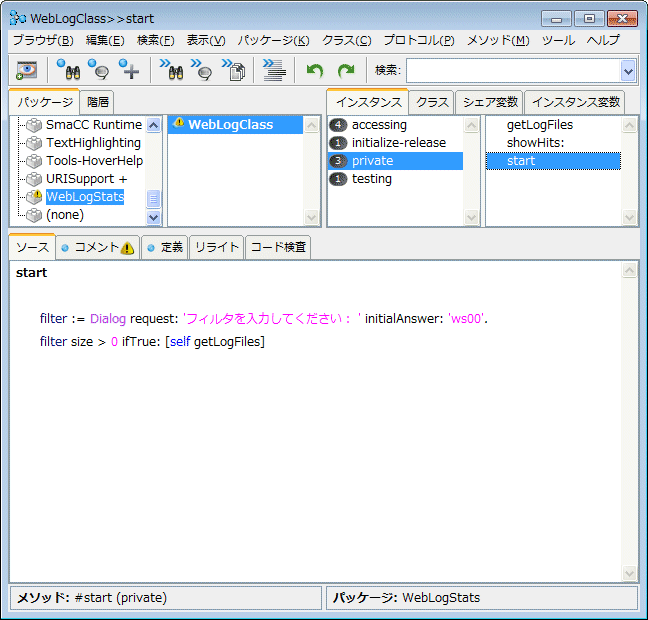Open the 検索 search dropdown arrow
Viewport: 648px width, 620px height.
(x=628, y=70)
